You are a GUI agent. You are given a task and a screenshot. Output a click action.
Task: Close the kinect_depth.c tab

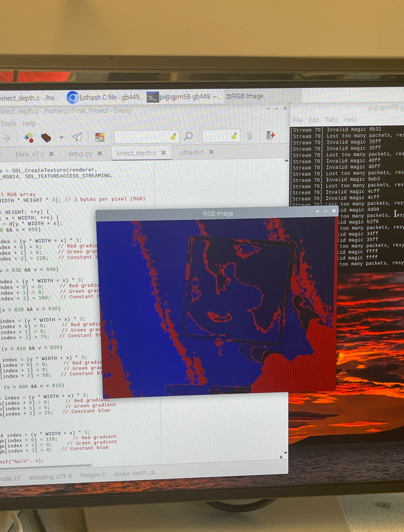[163, 153]
